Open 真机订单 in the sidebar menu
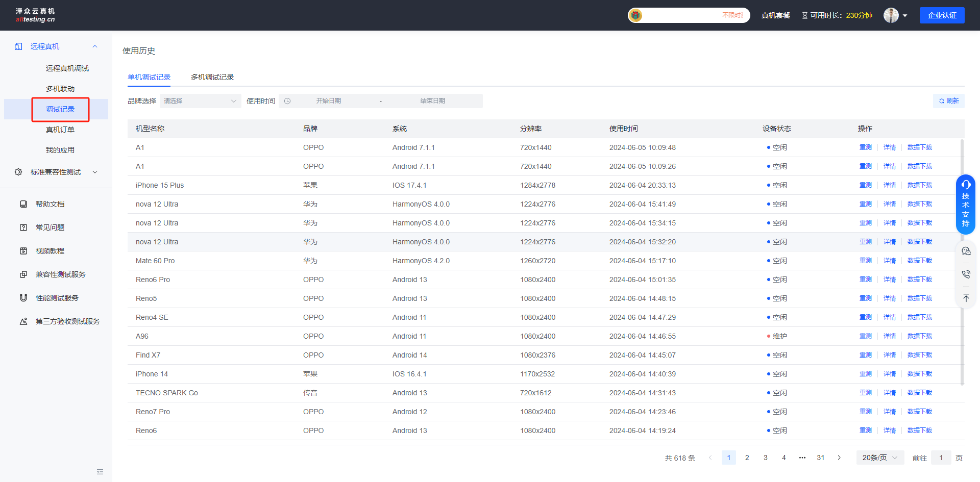 click(60, 130)
